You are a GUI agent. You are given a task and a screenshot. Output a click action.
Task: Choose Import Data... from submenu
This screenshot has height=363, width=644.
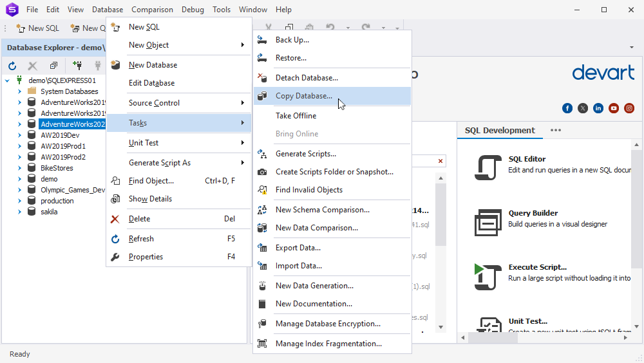pos(332,266)
